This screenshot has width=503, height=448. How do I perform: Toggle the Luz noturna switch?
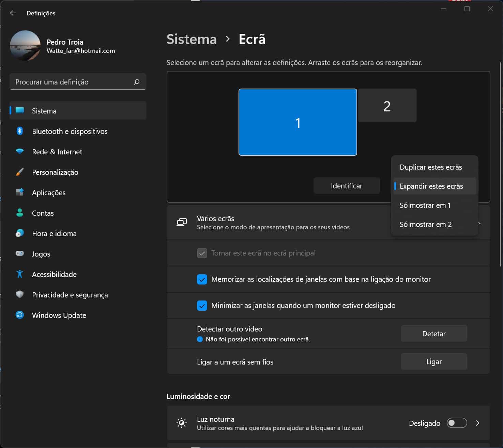click(x=457, y=423)
